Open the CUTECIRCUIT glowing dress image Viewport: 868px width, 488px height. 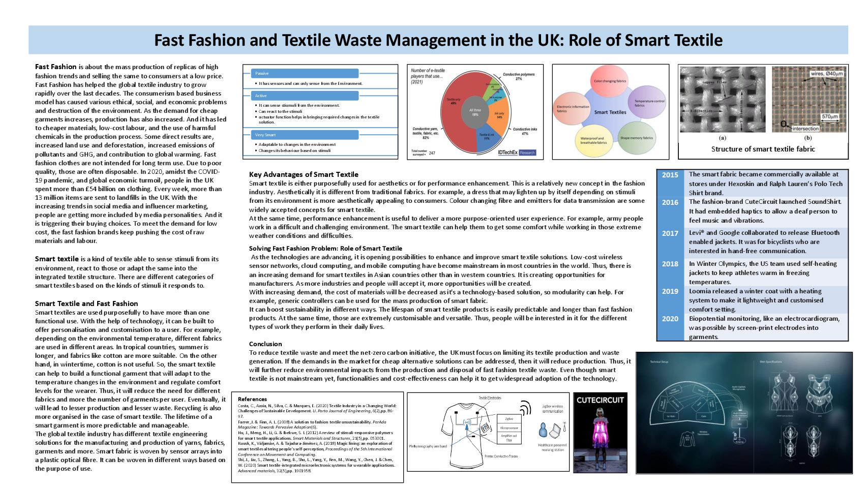[x=600, y=433]
